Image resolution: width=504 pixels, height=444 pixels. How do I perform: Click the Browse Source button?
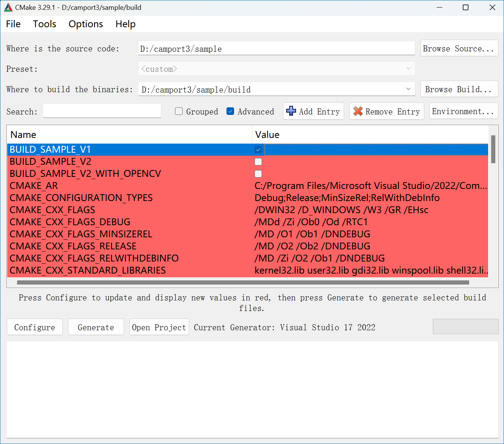pos(459,48)
